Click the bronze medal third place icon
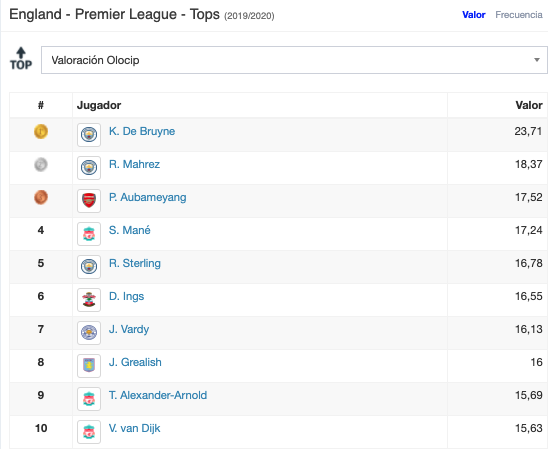Screen dimensions: 548x449 pos(41,197)
